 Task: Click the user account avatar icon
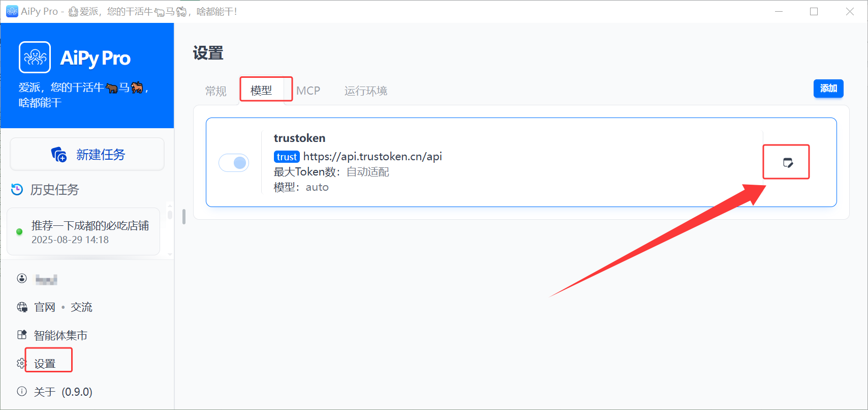click(x=22, y=278)
